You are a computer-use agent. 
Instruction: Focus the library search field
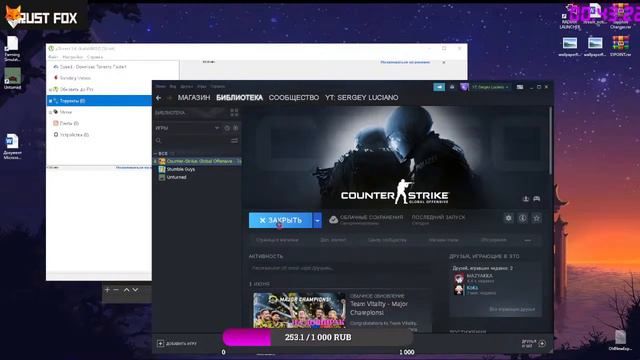coord(192,140)
